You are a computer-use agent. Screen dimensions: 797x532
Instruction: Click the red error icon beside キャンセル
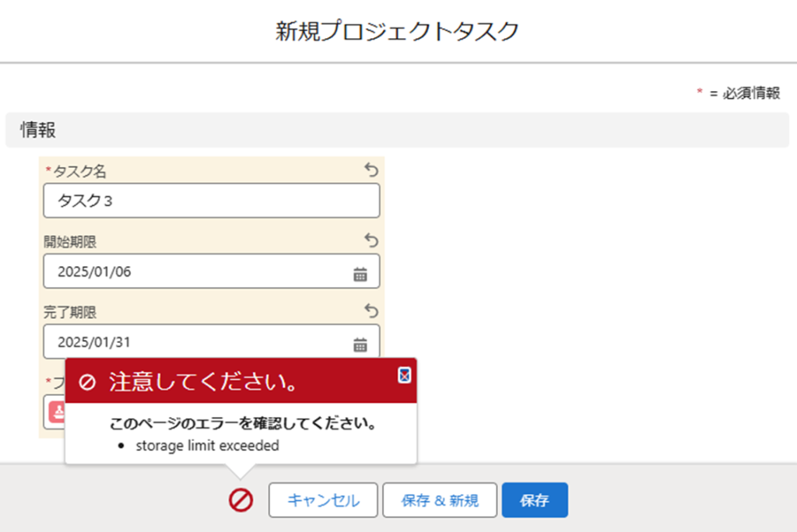241,500
